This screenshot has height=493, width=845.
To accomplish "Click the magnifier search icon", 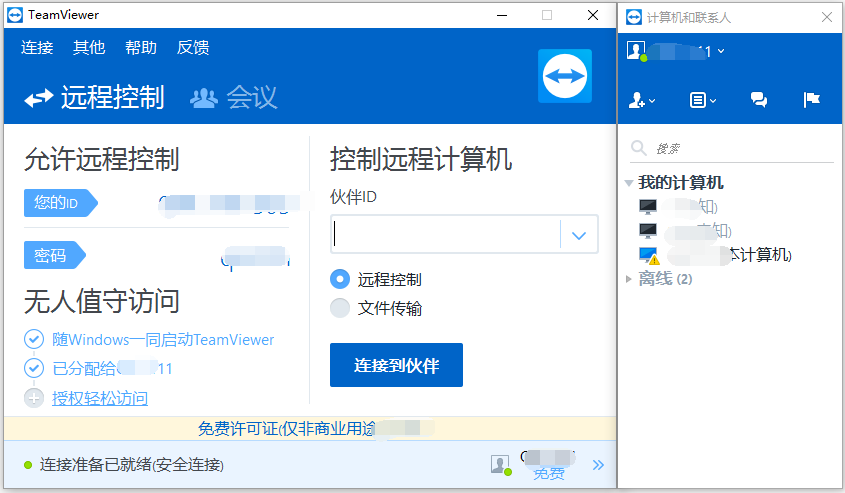I will pyautogui.click(x=639, y=148).
